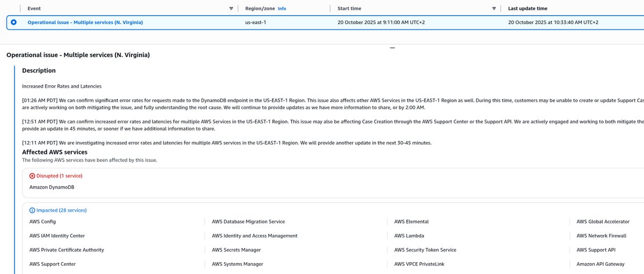
Task: Click Amazon DynamoDB in the disrupted list
Action: pyautogui.click(x=52, y=187)
